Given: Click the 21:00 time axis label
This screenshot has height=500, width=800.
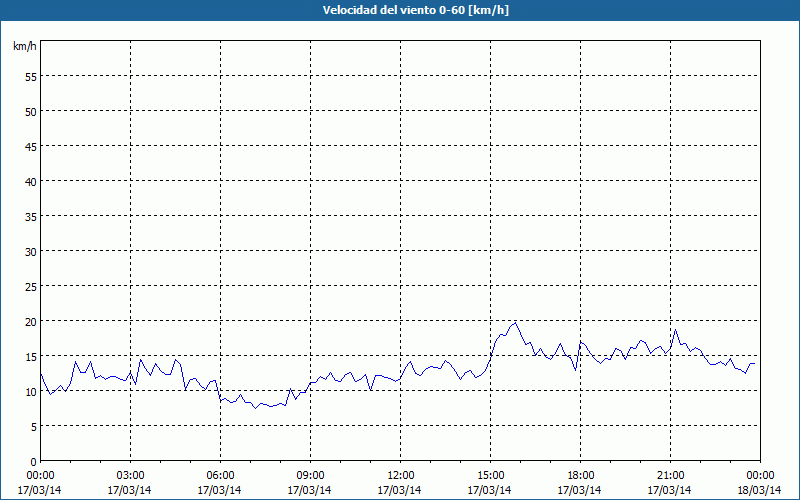Looking at the screenshot, I should (670, 476).
